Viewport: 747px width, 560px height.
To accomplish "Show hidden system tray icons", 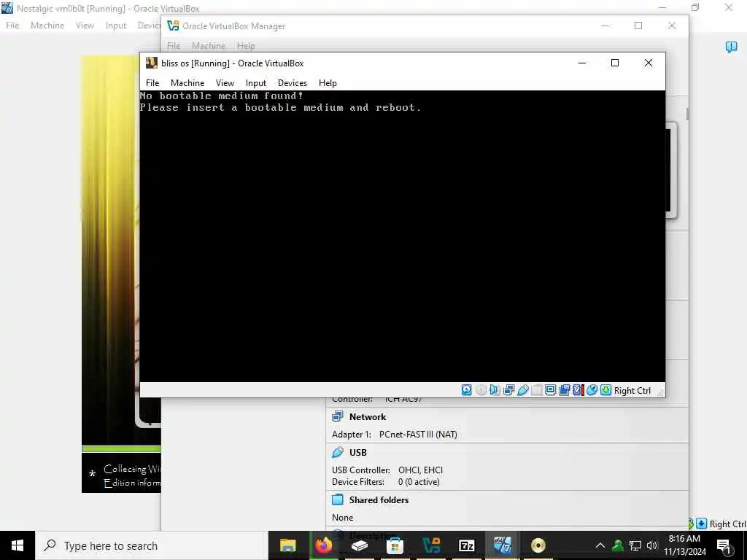I will [600, 545].
